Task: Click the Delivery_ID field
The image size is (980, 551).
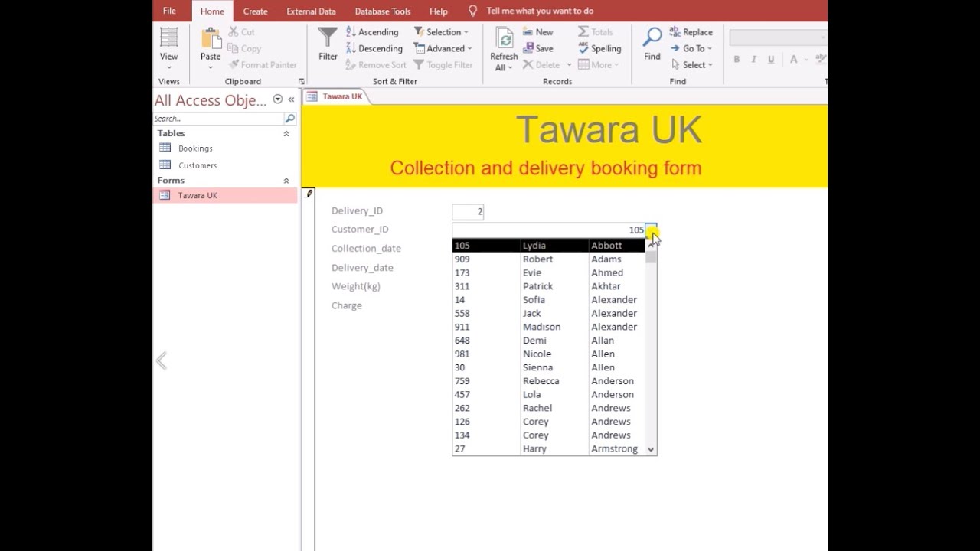Action: point(468,212)
